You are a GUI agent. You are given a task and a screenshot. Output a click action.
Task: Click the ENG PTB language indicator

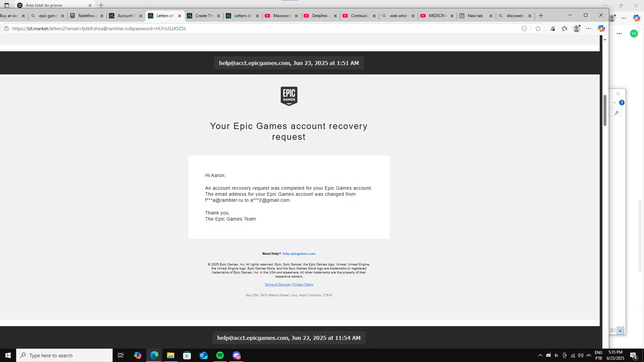click(x=599, y=355)
